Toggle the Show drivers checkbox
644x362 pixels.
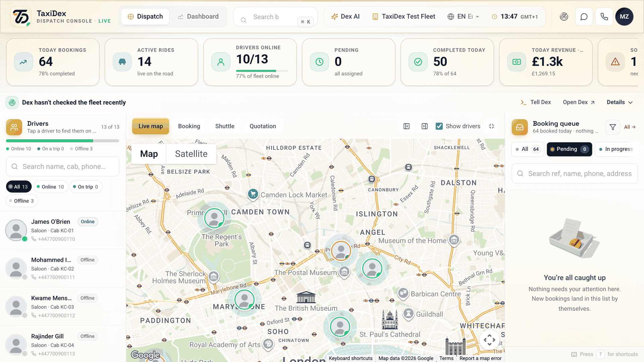(439, 126)
